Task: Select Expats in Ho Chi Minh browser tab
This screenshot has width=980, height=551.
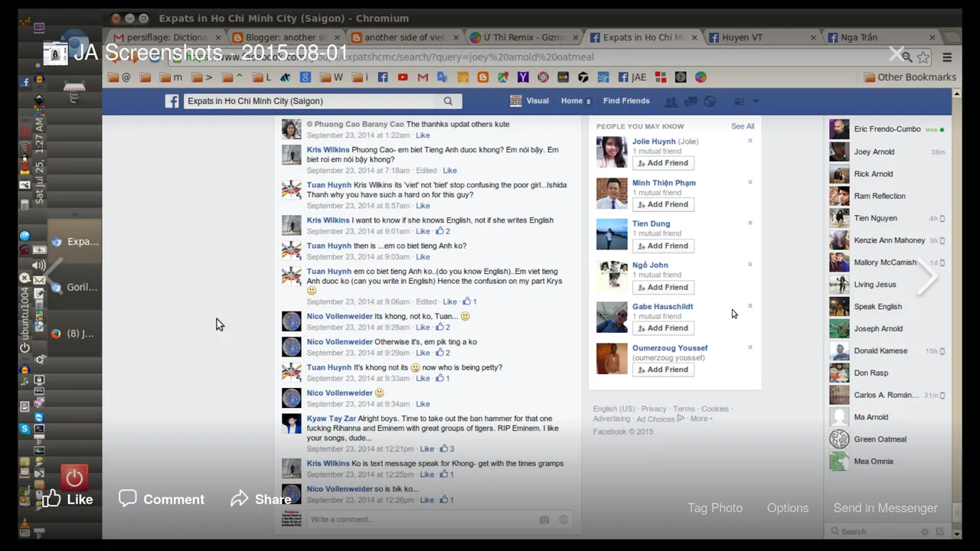Action: (x=642, y=37)
